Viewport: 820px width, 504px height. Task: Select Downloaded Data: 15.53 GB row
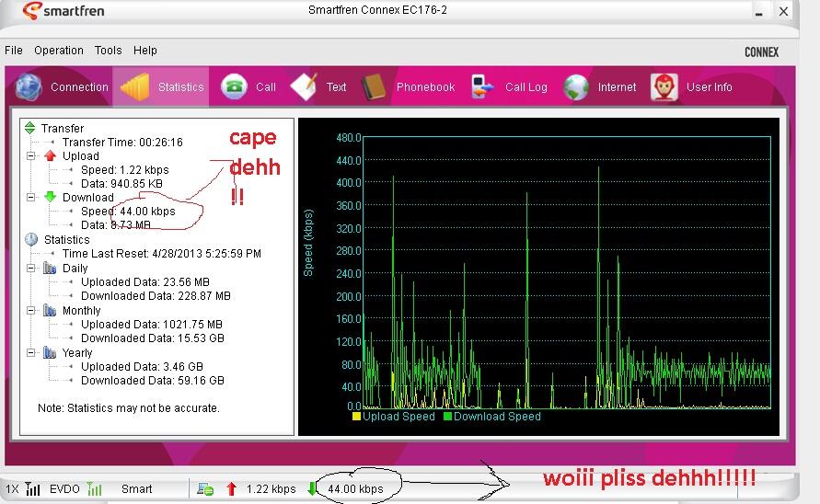tap(152, 338)
